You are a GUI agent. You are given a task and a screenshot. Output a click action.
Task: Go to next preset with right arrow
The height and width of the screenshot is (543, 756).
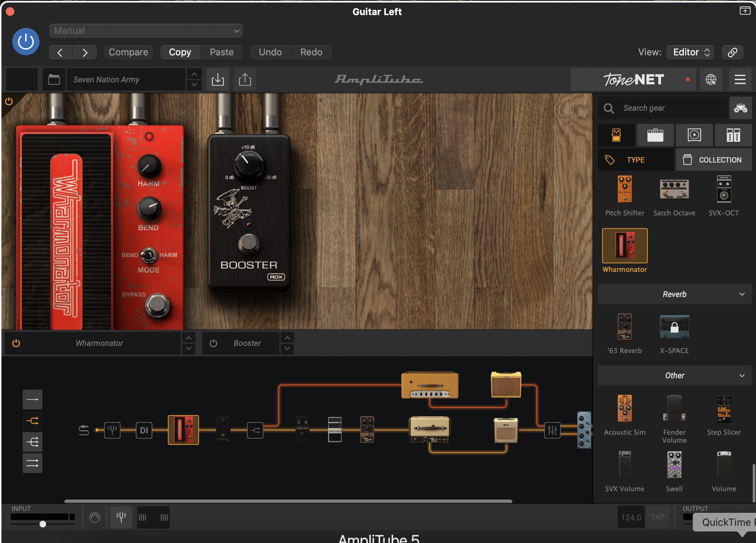(x=85, y=53)
